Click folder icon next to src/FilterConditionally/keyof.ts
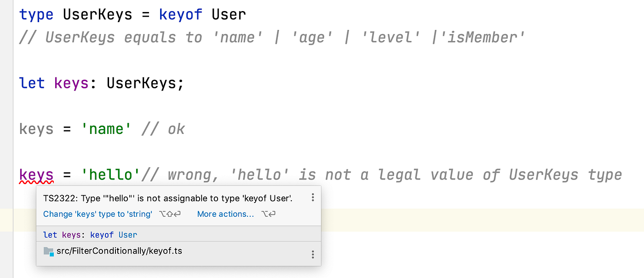Image resolution: width=644 pixels, height=278 pixels. [49, 251]
